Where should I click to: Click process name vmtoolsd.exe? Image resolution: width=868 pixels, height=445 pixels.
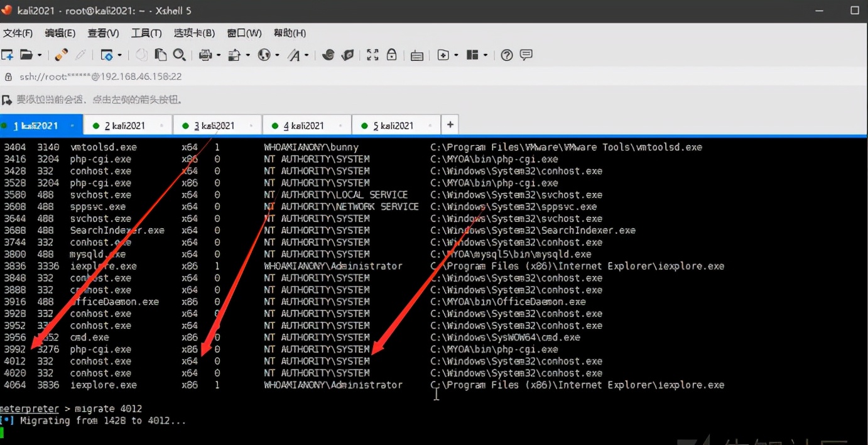click(103, 147)
